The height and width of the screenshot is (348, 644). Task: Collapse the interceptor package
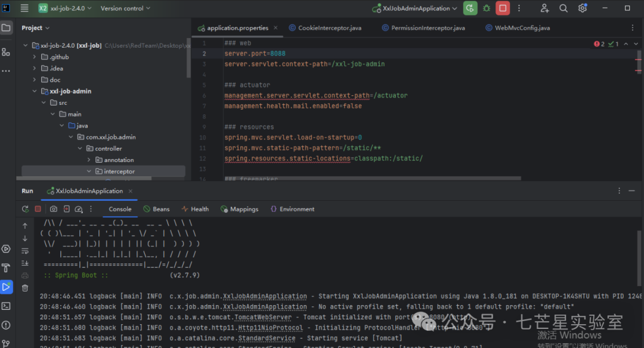click(89, 171)
